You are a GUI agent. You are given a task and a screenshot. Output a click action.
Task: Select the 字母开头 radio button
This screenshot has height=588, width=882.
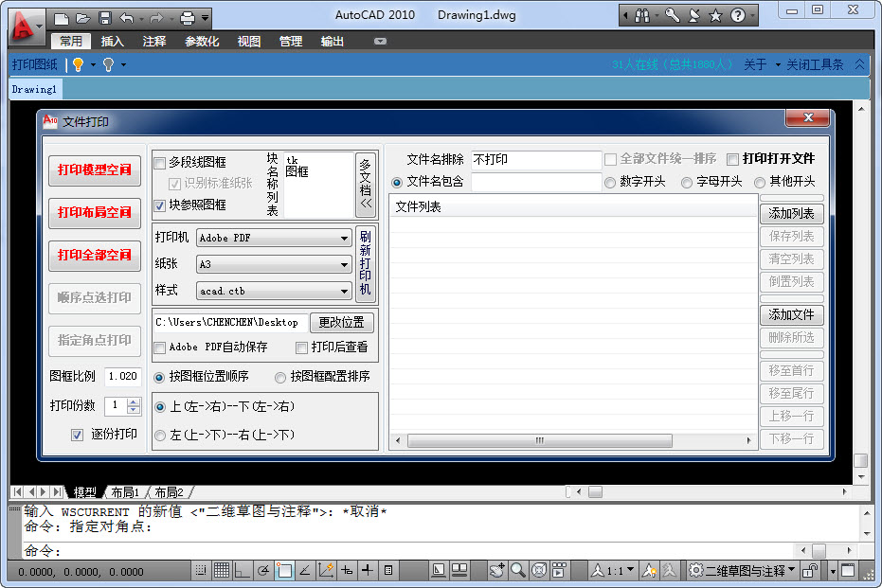[x=686, y=182]
